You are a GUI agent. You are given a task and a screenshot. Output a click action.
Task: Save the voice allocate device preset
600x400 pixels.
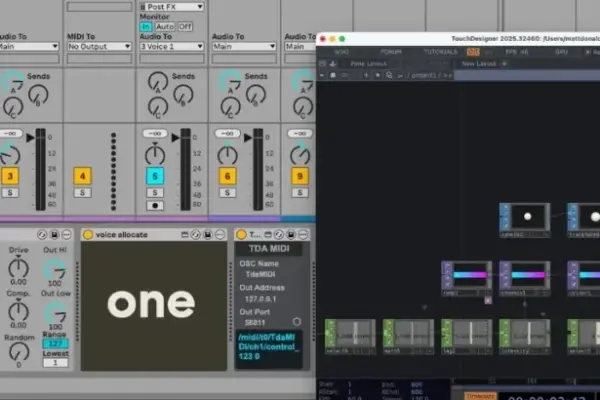[207, 235]
